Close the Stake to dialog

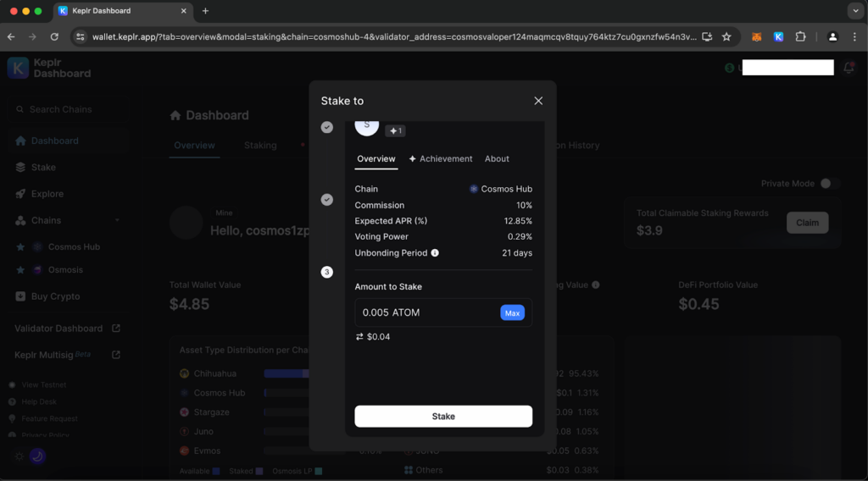coord(538,101)
